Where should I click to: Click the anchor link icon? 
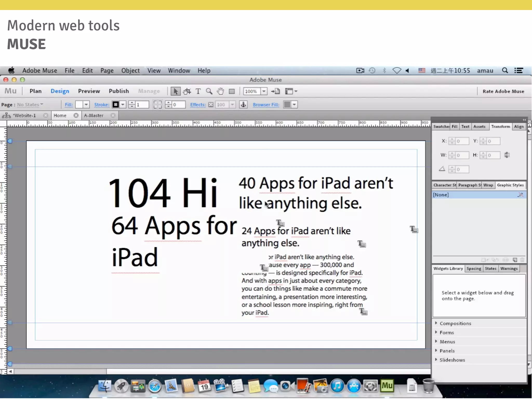(243, 105)
